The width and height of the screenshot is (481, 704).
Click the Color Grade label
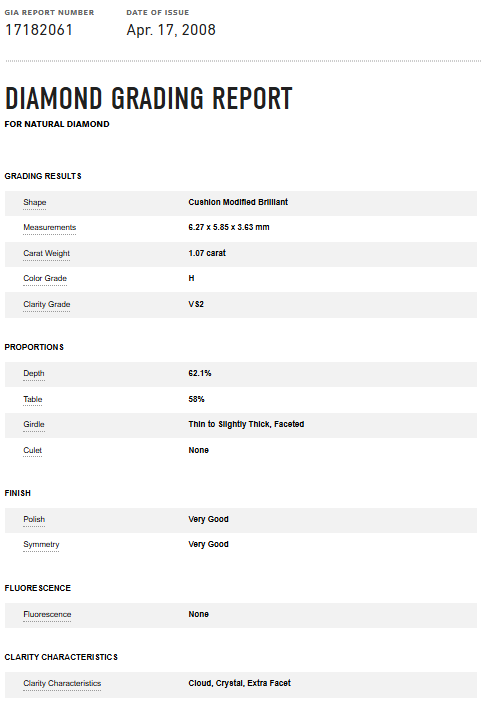[45, 279]
